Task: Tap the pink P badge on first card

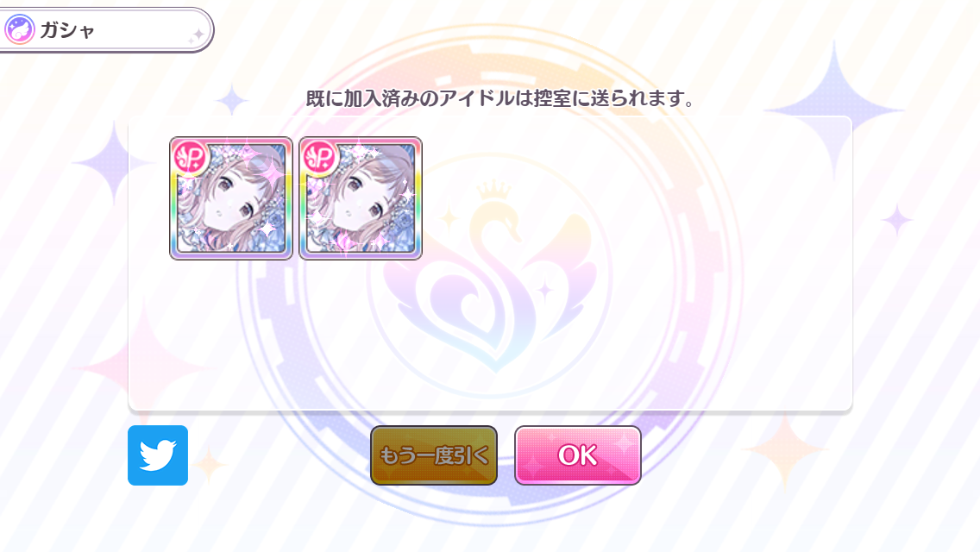Action: [190, 158]
